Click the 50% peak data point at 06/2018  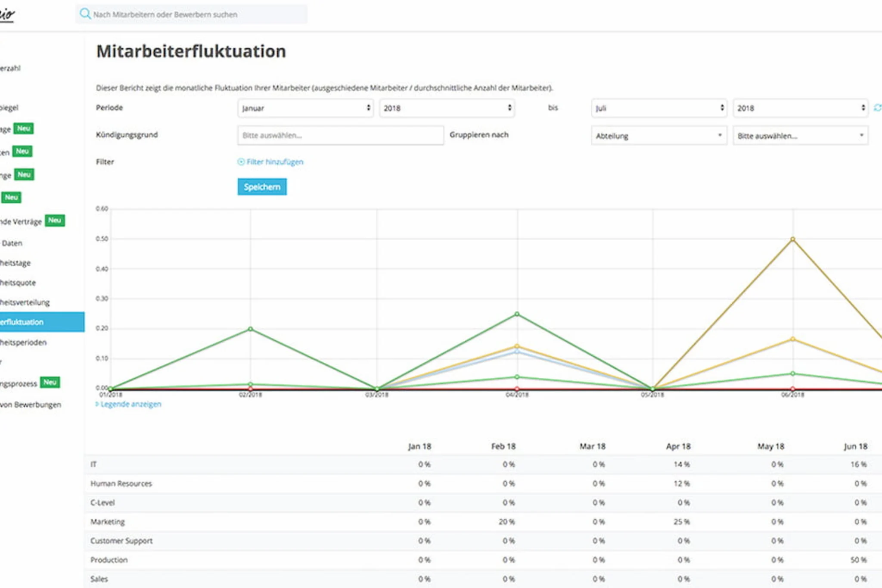tap(793, 239)
